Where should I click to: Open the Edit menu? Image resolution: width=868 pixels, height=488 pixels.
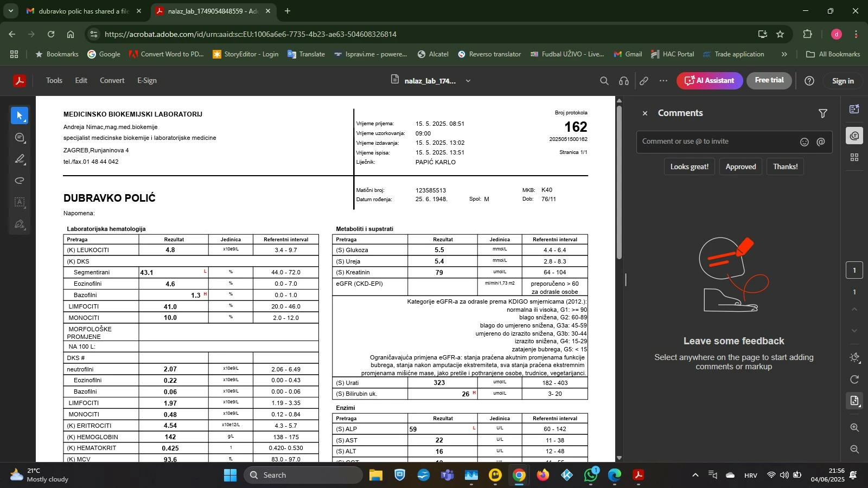coord(81,81)
